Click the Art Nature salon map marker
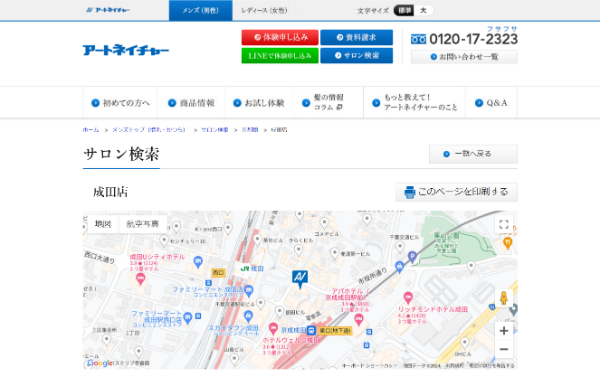 tap(300, 279)
